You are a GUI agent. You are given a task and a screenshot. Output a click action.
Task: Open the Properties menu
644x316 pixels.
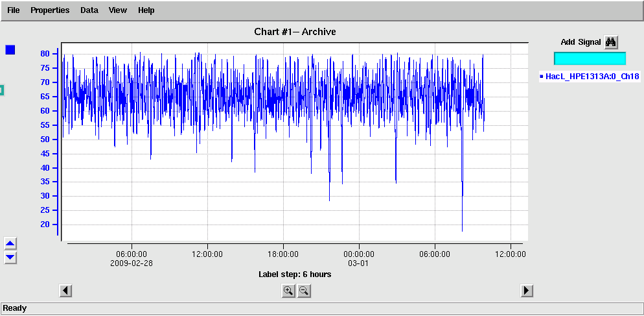pyautogui.click(x=50, y=10)
